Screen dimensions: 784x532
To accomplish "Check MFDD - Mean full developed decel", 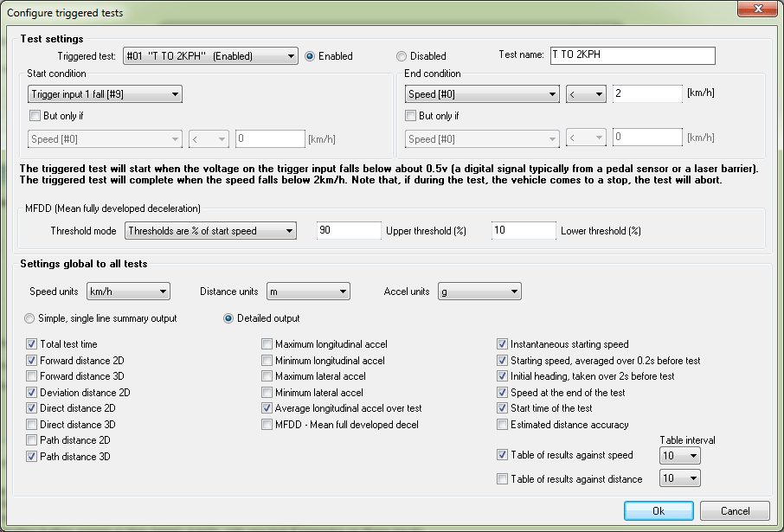I will [267, 425].
